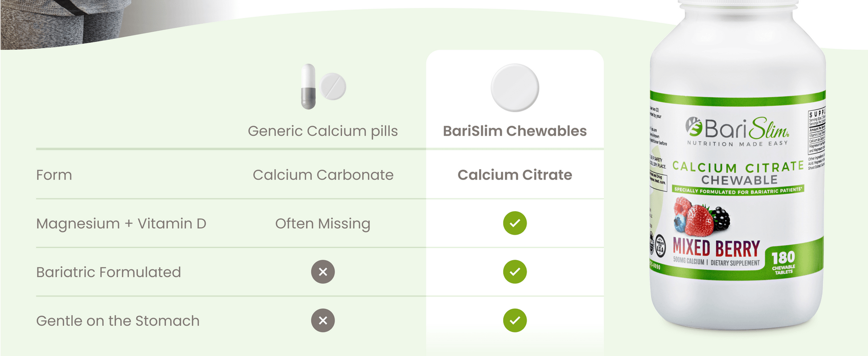The width and height of the screenshot is (868, 356).
Task: Click the Mixed Berry text on the bottle
Action: (x=716, y=248)
